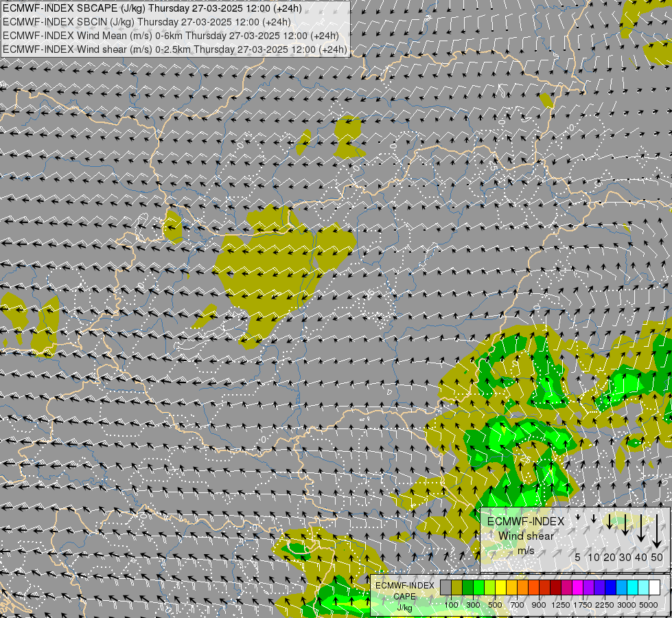Click the SBCIN title line in header
This screenshot has height=618, width=672.
click(147, 22)
